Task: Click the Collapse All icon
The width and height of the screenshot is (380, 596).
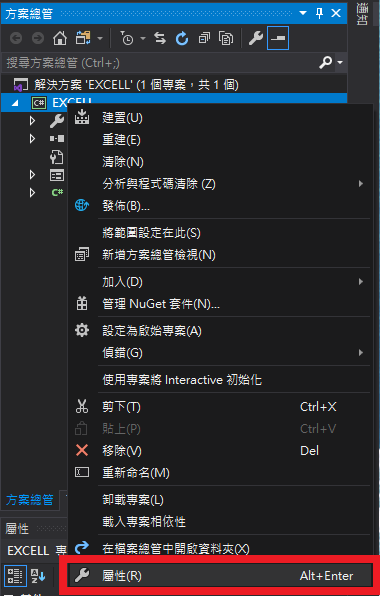Action: tap(204, 38)
